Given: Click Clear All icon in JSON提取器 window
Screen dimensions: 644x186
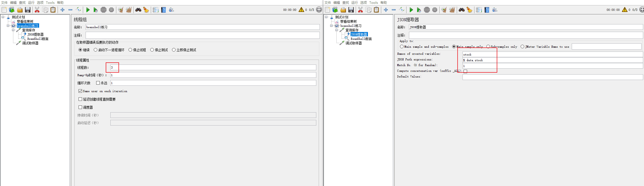Looking at the screenshot, I should pyautogui.click(x=452, y=10).
